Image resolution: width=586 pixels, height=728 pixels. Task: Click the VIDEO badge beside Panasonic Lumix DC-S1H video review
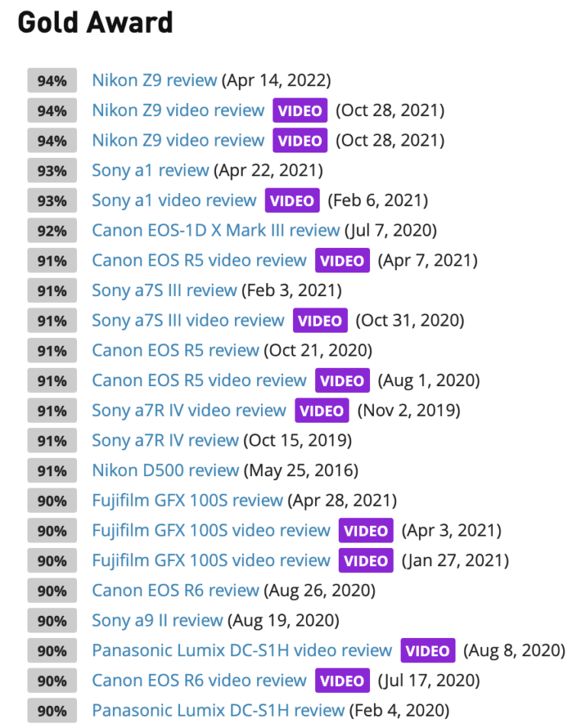[427, 651]
